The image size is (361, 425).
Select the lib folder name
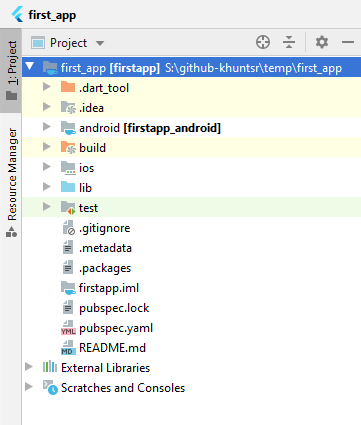click(85, 188)
